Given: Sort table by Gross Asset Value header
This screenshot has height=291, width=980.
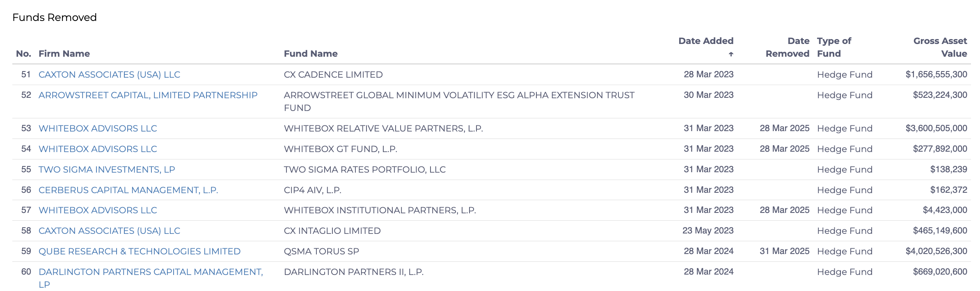Looking at the screenshot, I should [x=940, y=47].
